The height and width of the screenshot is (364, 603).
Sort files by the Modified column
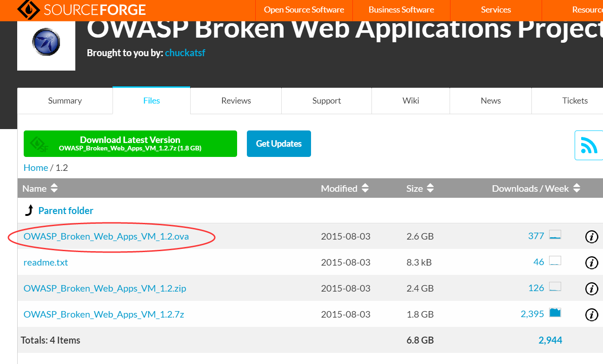(x=365, y=188)
